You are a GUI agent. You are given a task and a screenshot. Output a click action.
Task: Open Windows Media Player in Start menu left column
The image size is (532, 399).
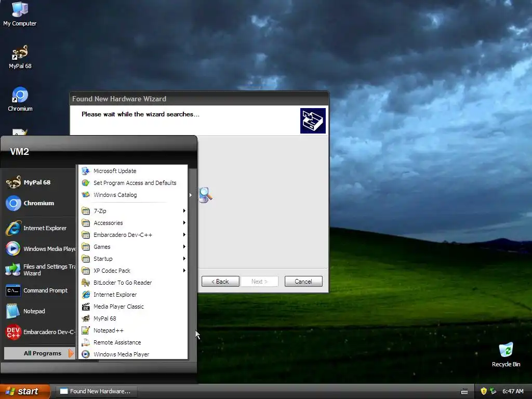[x=40, y=249]
